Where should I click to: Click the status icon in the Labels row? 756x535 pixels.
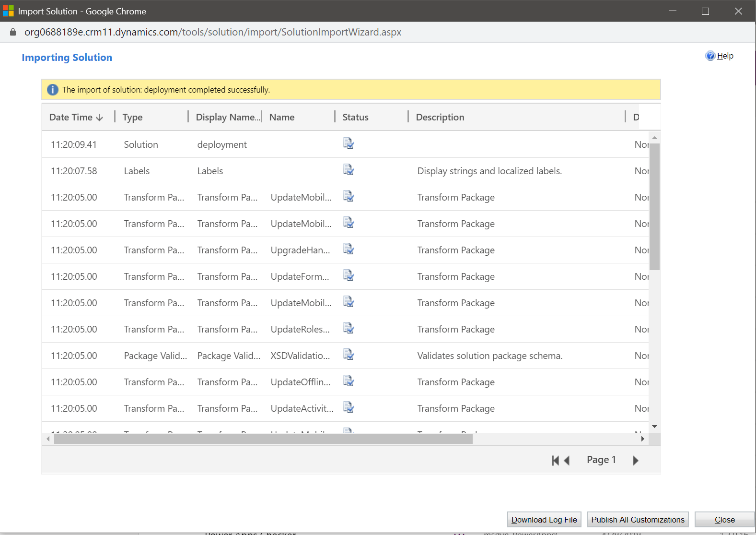349,170
